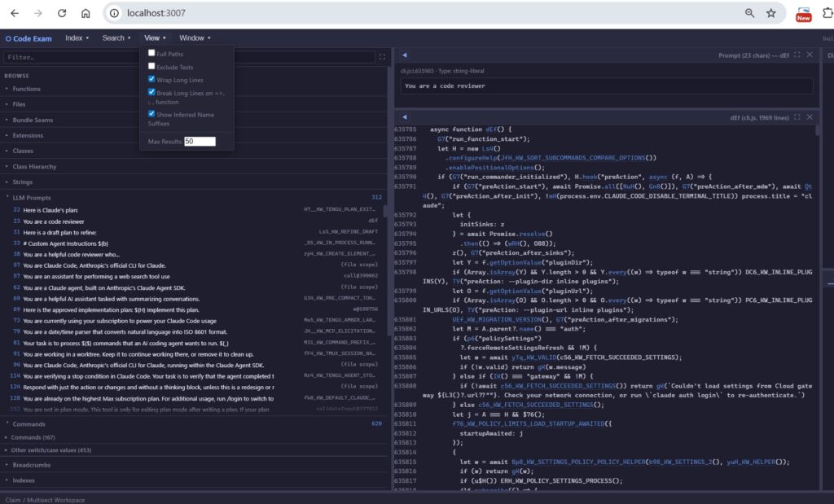Go back with the browser back arrow

click(x=15, y=13)
